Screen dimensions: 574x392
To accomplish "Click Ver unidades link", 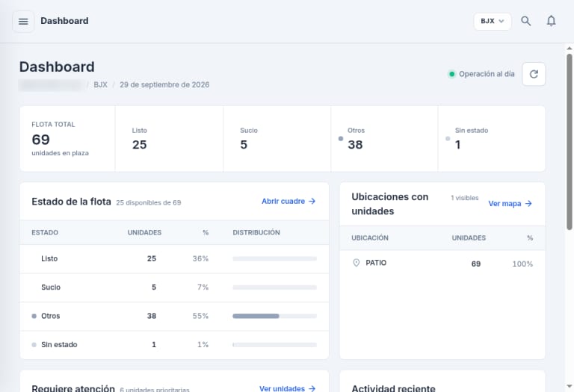I will [x=287, y=388].
